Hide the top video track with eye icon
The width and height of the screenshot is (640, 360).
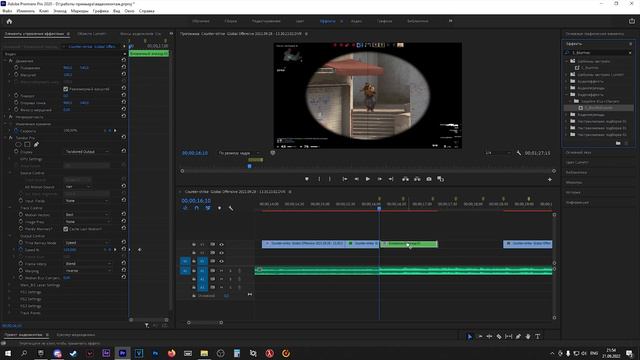[222, 244]
